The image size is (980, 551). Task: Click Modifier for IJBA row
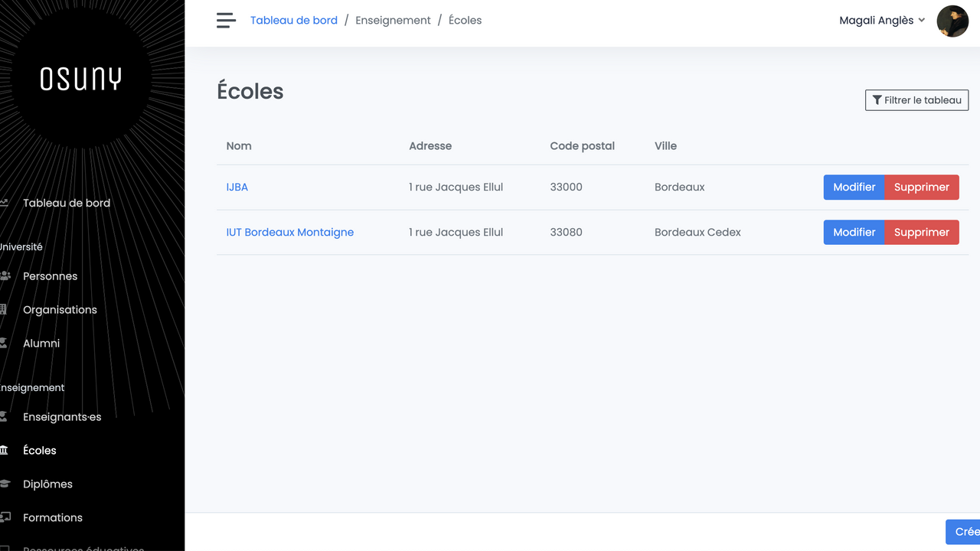click(x=854, y=187)
